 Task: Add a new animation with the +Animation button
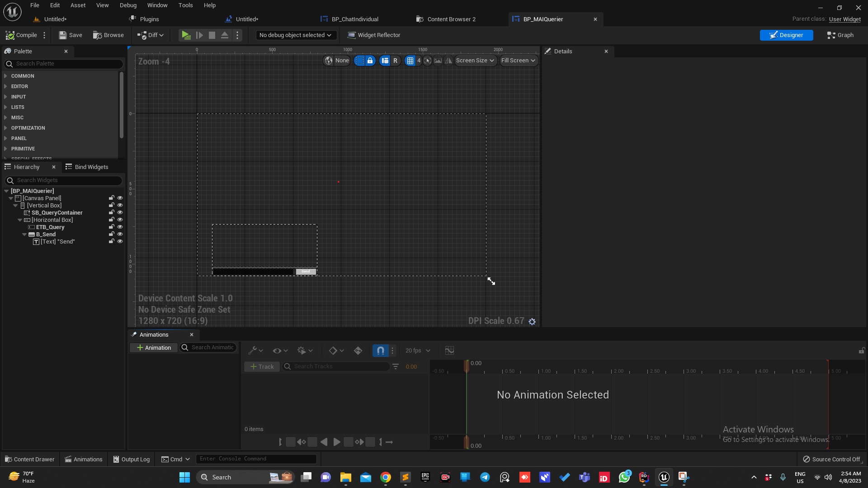coord(153,347)
